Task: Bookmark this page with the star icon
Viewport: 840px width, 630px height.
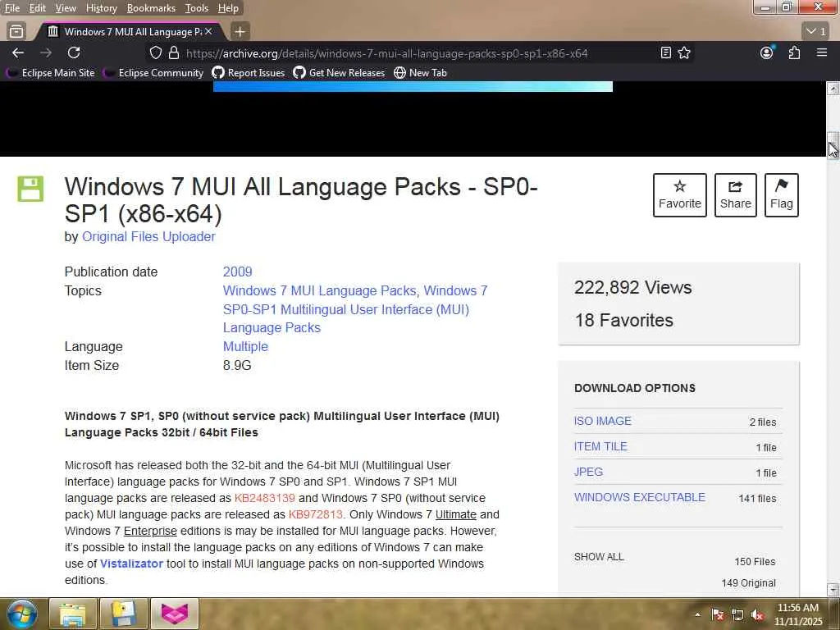Action: 684,52
